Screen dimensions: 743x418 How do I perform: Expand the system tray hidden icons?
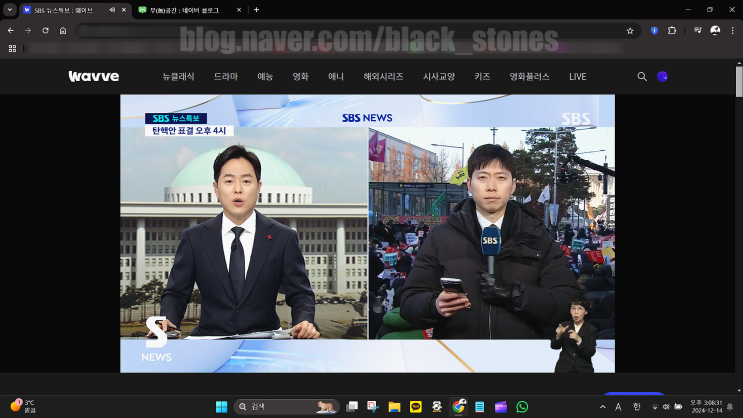pyautogui.click(x=603, y=407)
